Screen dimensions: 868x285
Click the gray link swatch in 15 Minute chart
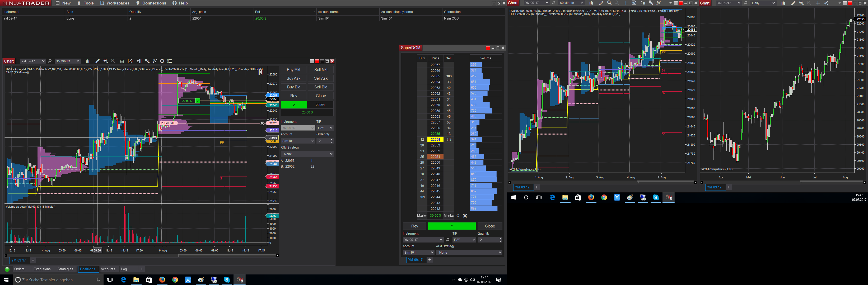tap(312, 61)
